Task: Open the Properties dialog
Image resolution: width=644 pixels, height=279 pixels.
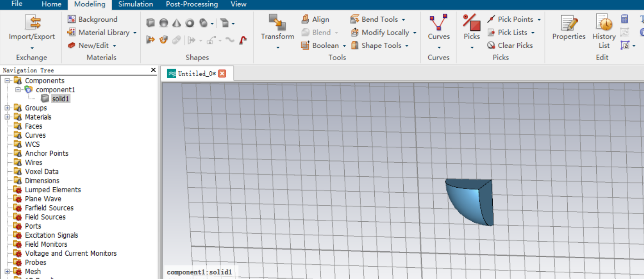Action: tap(569, 28)
